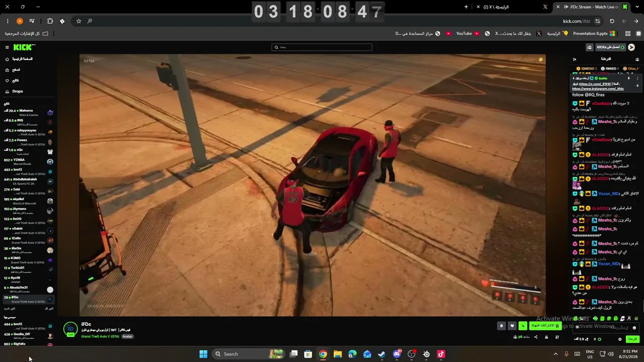The height and width of the screenshot is (362, 644).
Task: Show hidden system tray icons
Action: point(555,354)
